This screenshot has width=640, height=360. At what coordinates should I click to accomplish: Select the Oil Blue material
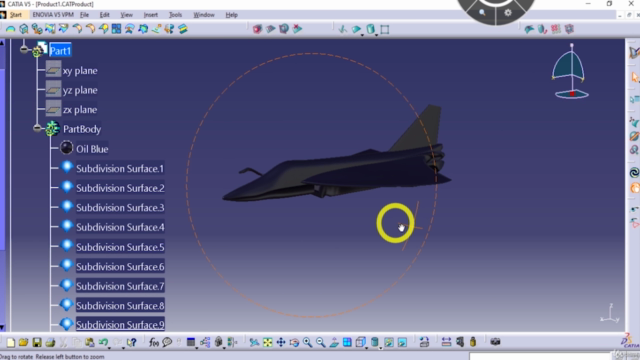coord(92,149)
